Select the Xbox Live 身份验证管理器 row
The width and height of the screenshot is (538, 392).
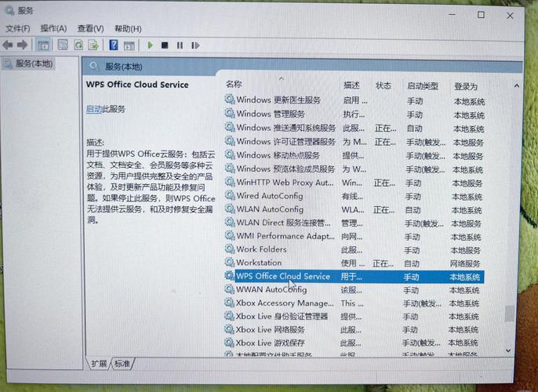click(352, 316)
